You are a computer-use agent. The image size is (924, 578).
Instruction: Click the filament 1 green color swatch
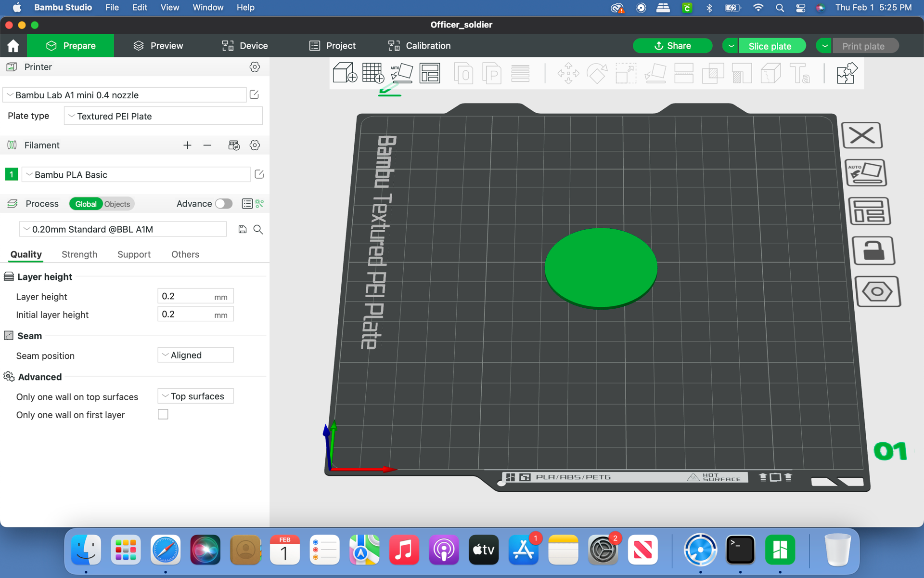tap(11, 174)
